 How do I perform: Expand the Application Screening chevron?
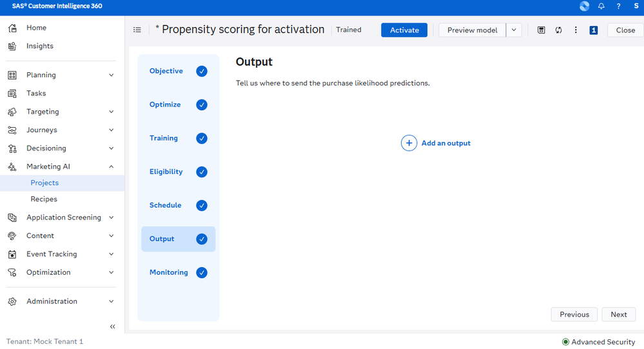pos(112,217)
